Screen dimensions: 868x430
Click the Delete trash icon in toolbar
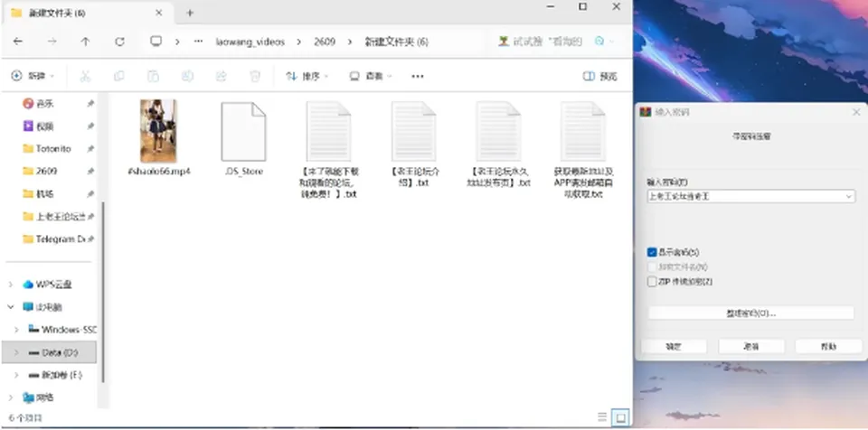pyautogui.click(x=255, y=77)
